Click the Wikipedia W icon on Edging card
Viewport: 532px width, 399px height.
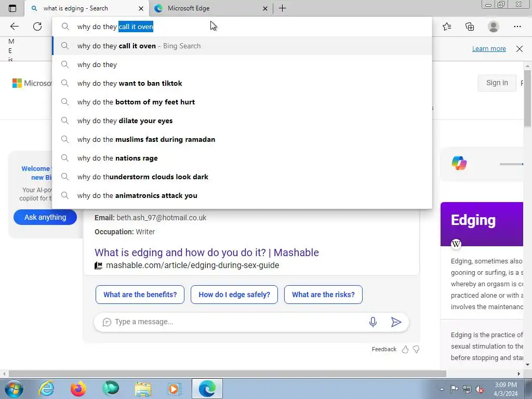click(456, 244)
